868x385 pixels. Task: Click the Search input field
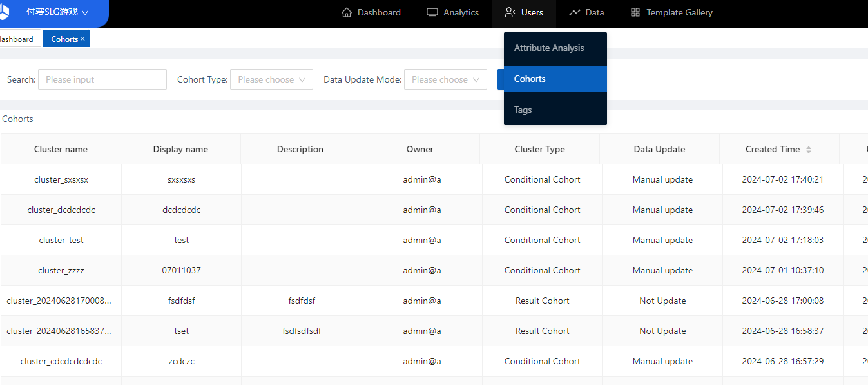point(102,79)
